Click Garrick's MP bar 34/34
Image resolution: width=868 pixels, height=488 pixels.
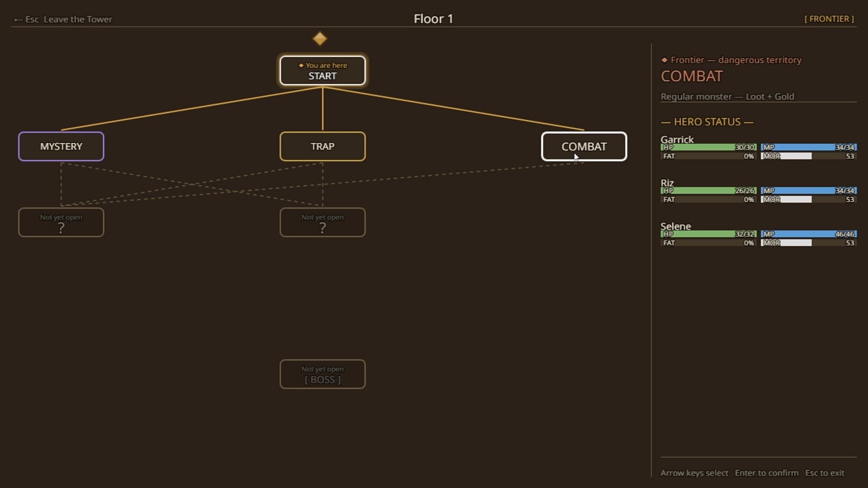(808, 147)
